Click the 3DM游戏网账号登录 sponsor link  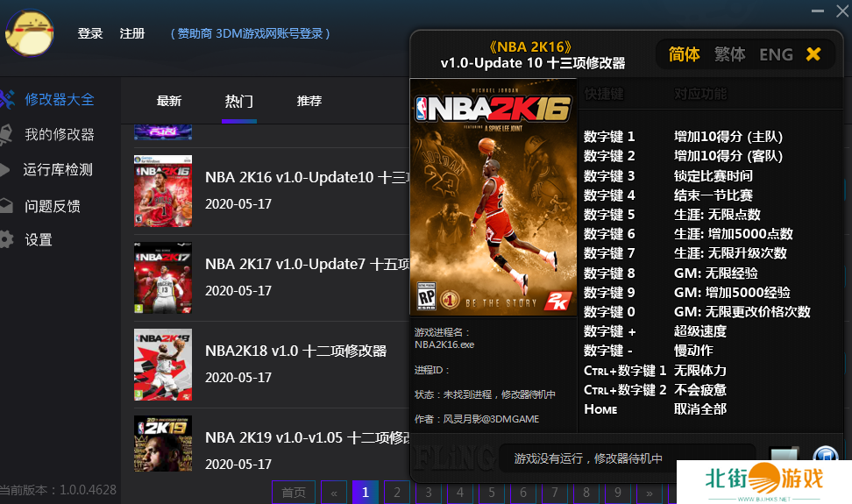coord(250,33)
